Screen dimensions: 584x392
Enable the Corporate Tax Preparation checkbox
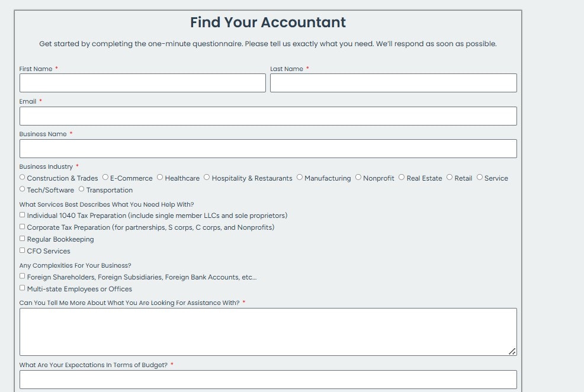pyautogui.click(x=22, y=226)
